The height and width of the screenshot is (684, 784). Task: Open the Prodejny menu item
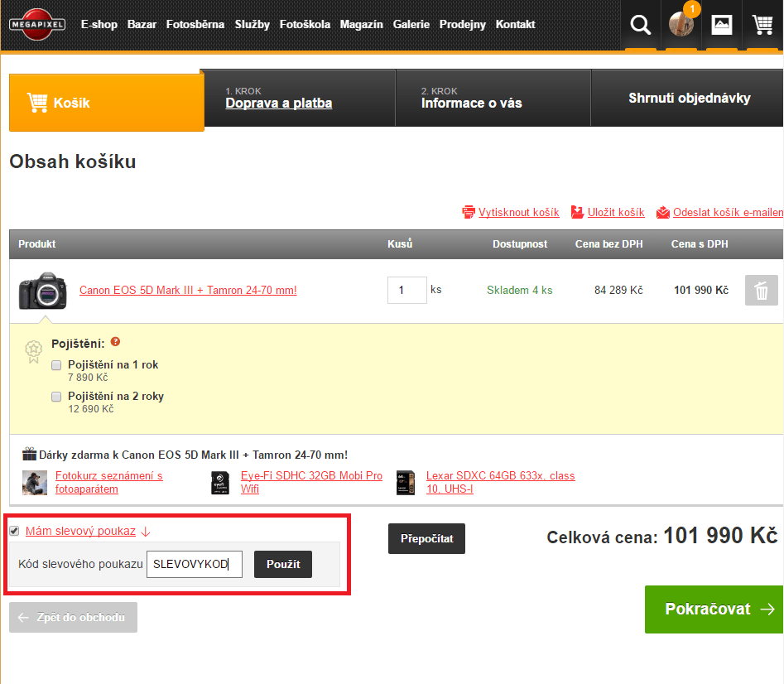click(x=463, y=24)
